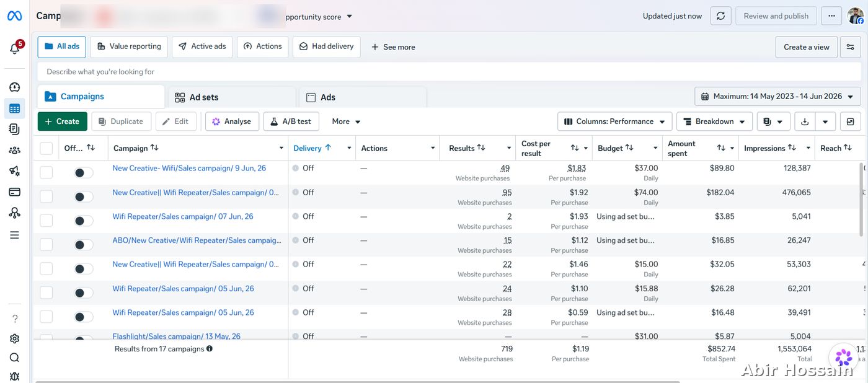Select the Campaigns table icon in sidebar

14,108
